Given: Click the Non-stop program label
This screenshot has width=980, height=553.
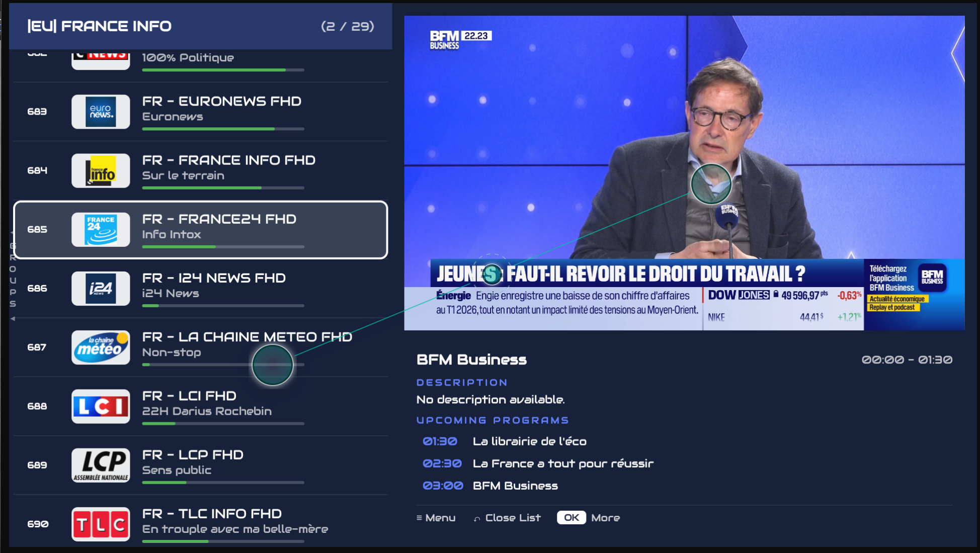Looking at the screenshot, I should pos(172,352).
